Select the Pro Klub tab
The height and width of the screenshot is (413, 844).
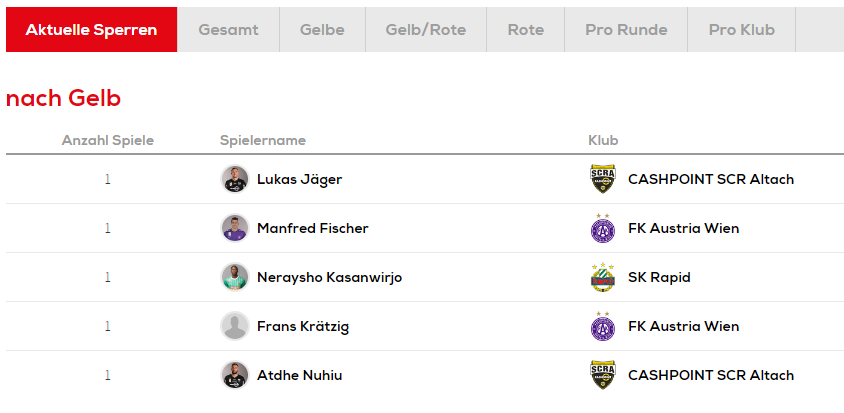click(741, 30)
